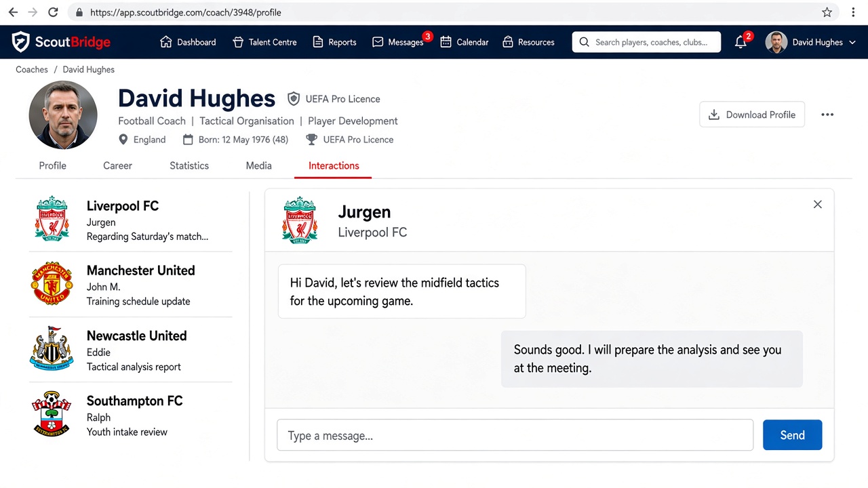868x488 pixels.
Task: Click the Send button
Action: click(792, 435)
